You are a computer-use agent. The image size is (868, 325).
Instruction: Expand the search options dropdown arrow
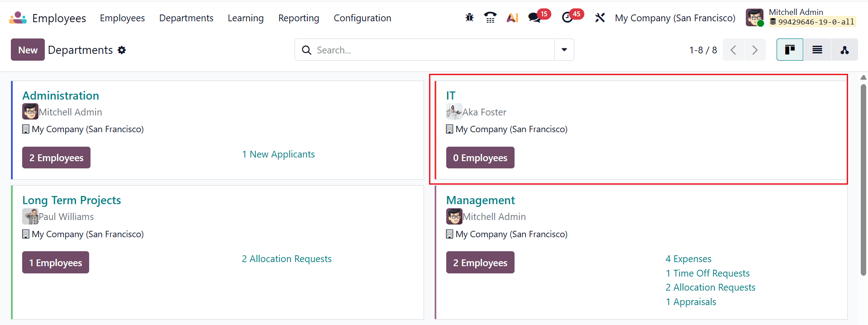click(x=564, y=50)
